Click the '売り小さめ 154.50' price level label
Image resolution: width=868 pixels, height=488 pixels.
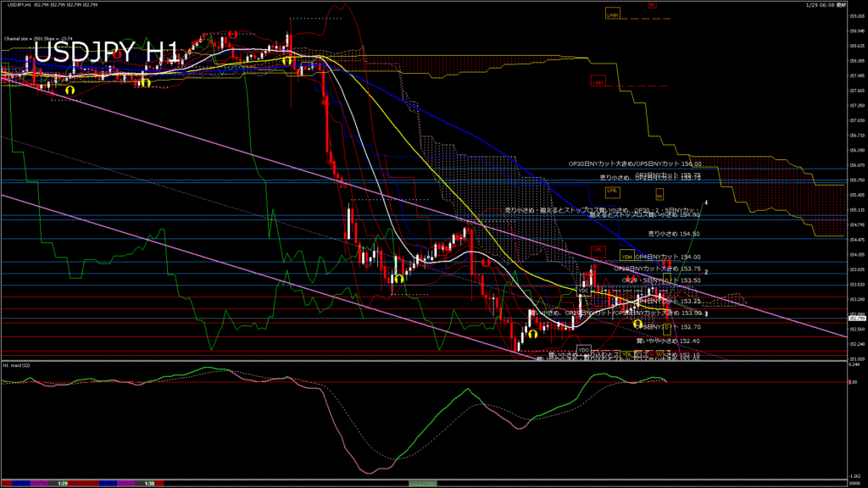click(x=674, y=233)
